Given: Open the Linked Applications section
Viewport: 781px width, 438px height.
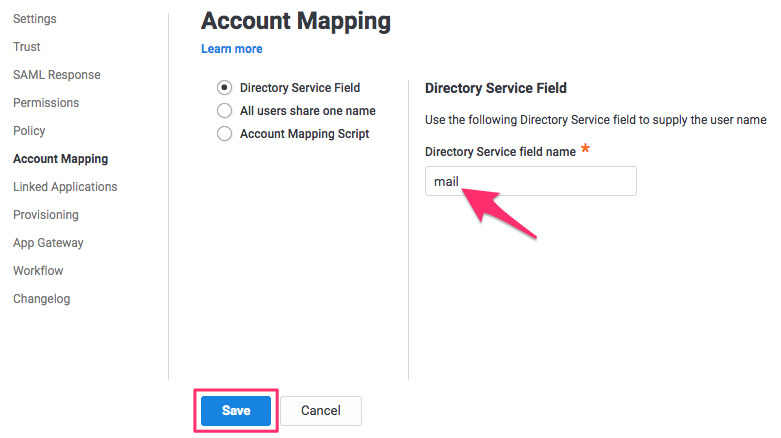Looking at the screenshot, I should point(65,187).
